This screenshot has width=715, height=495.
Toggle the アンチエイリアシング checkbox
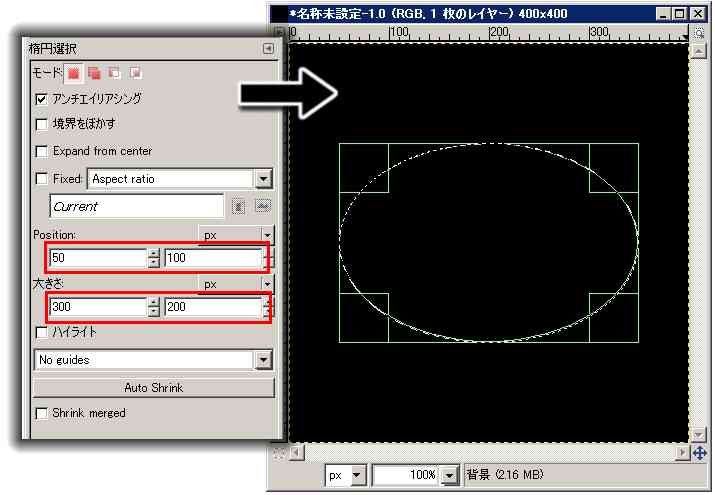tap(41, 99)
